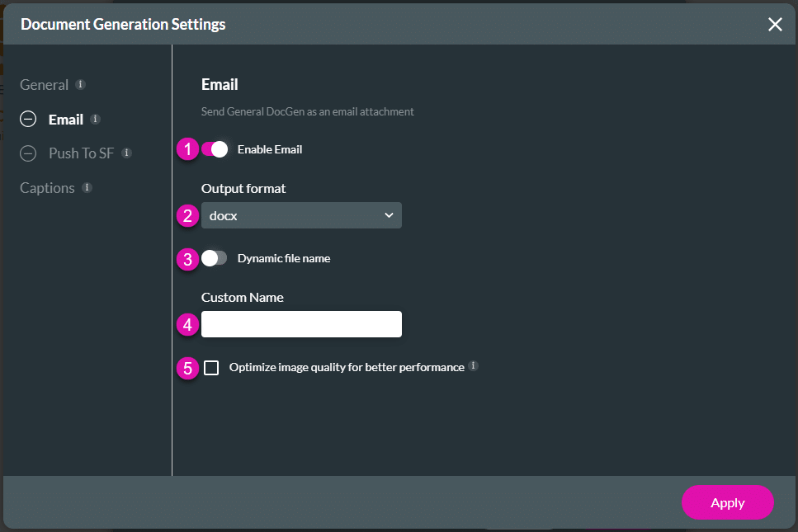Click the minus icon next to Push To SF
The image size is (798, 532).
(26, 153)
